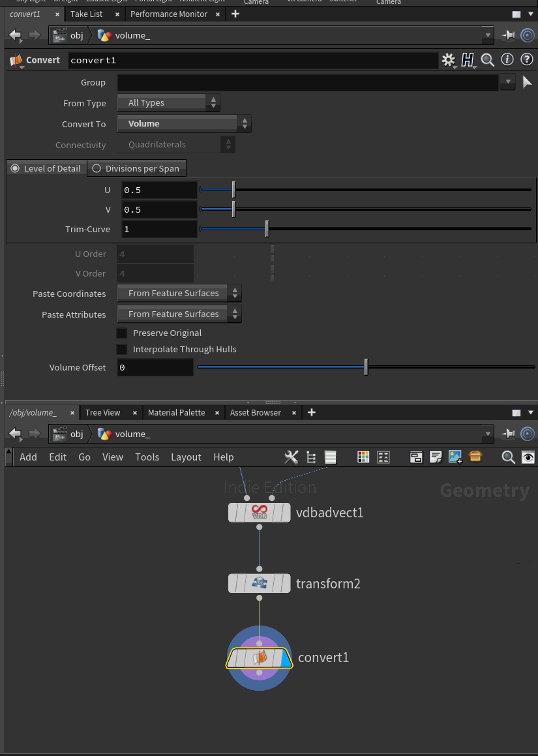Show the tree hierarchy icon in network toolbar
Screen dimensions: 538x756
tap(311, 457)
